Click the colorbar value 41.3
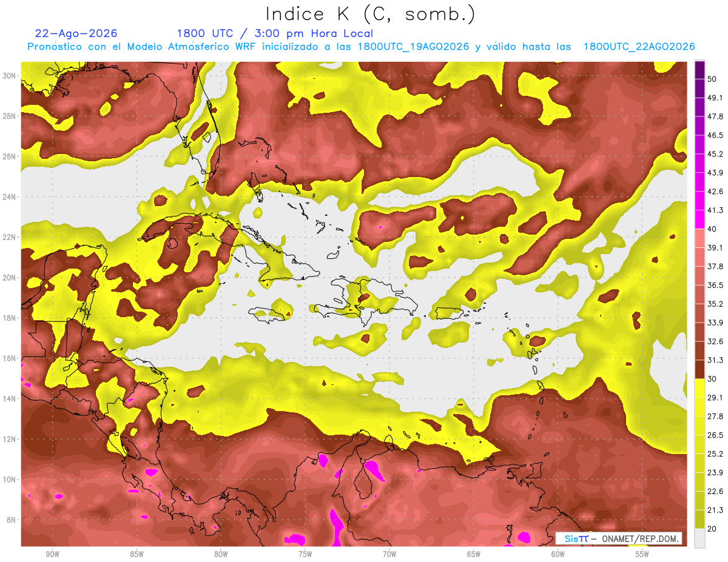 [715, 211]
